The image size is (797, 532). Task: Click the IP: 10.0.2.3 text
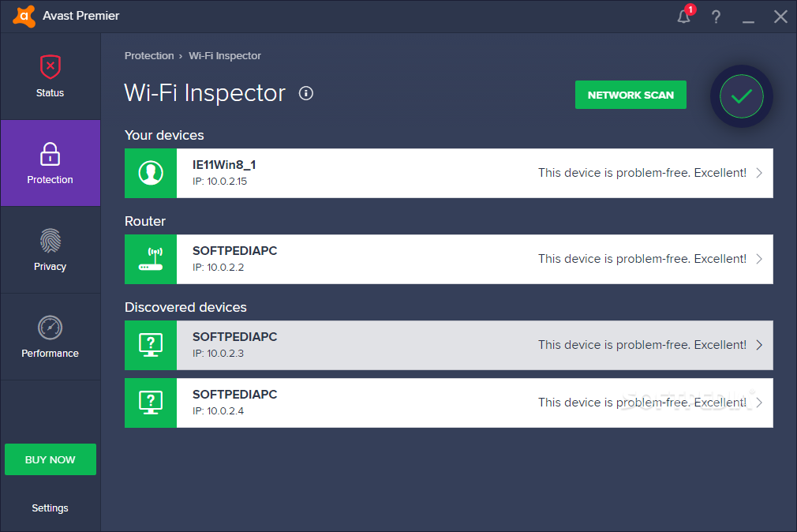click(218, 354)
